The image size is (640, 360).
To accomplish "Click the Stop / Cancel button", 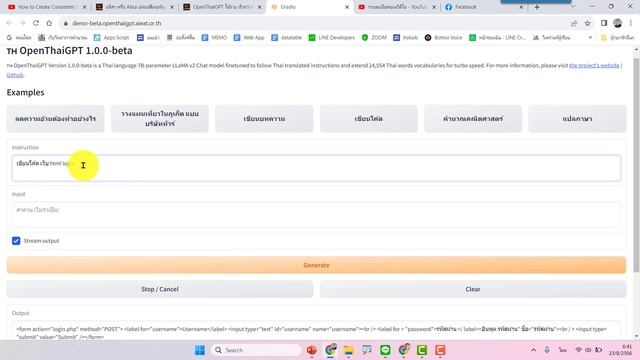I will click(x=160, y=289).
